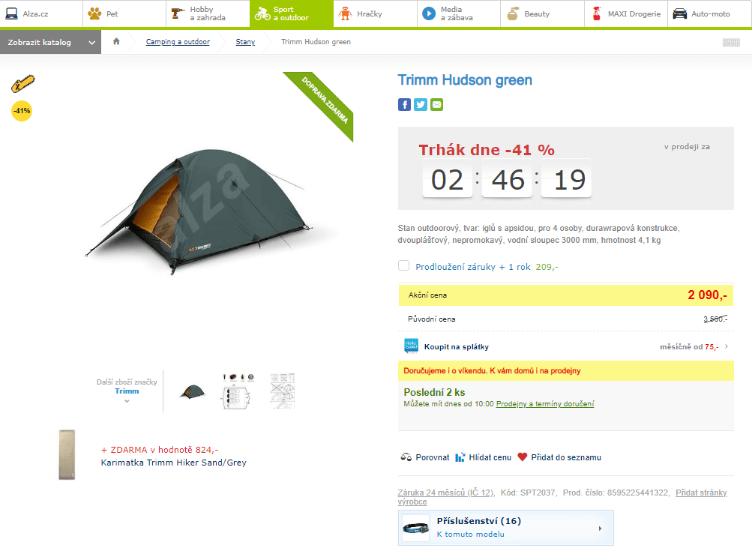Click the chainsaw category icon

(22, 84)
